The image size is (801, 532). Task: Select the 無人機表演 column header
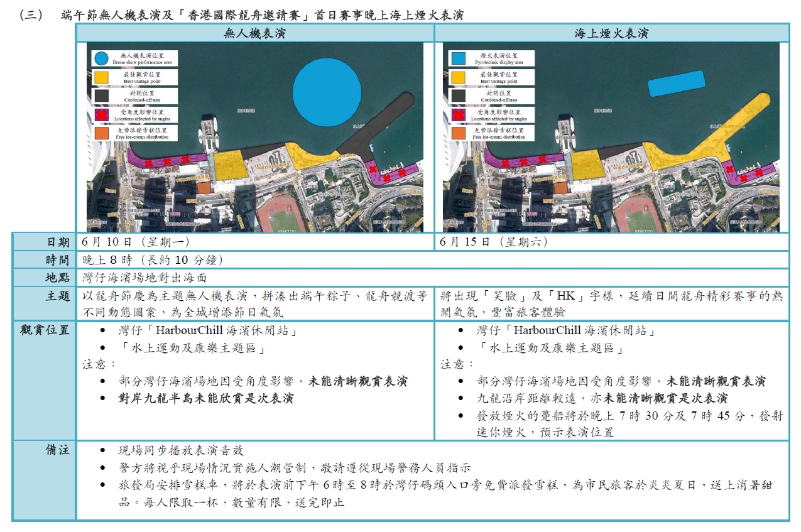coord(254,34)
